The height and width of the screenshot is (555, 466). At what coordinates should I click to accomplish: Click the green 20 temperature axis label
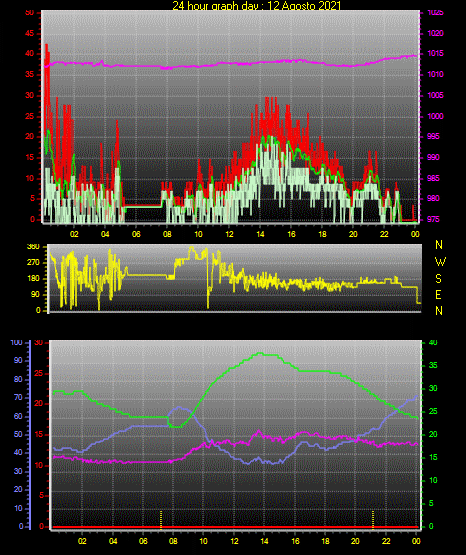(x=433, y=434)
